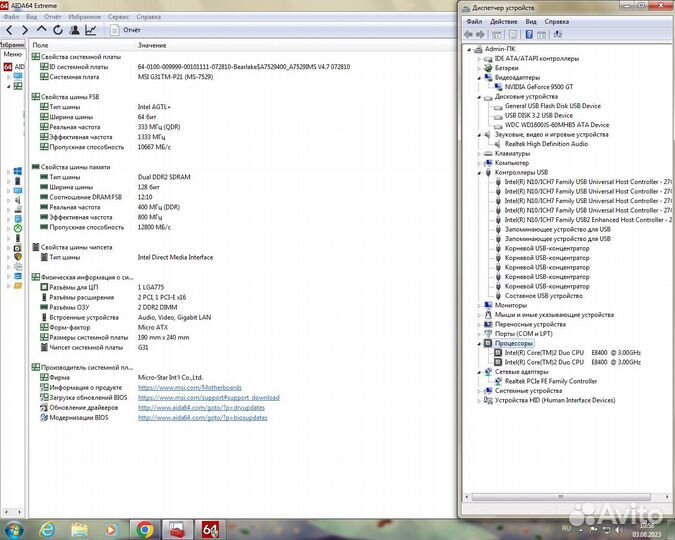Collapse the Контроллеры USB node
The height and width of the screenshot is (540, 675).
click(x=479, y=173)
